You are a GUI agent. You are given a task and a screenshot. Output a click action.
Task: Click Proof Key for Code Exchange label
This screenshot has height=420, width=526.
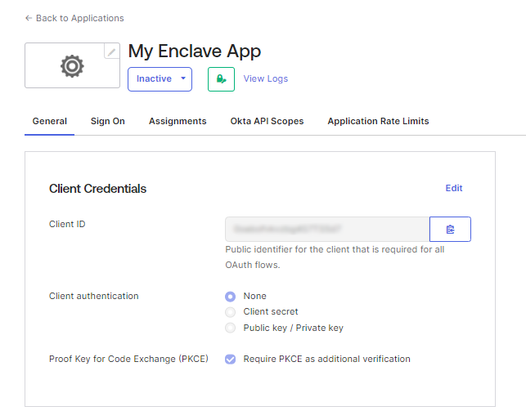[128, 359]
